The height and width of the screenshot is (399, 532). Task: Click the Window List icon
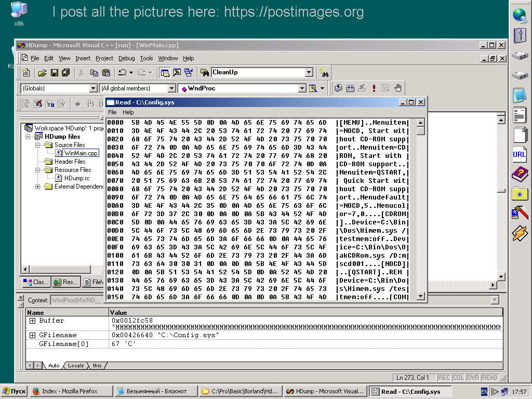pyautogui.click(x=189, y=72)
